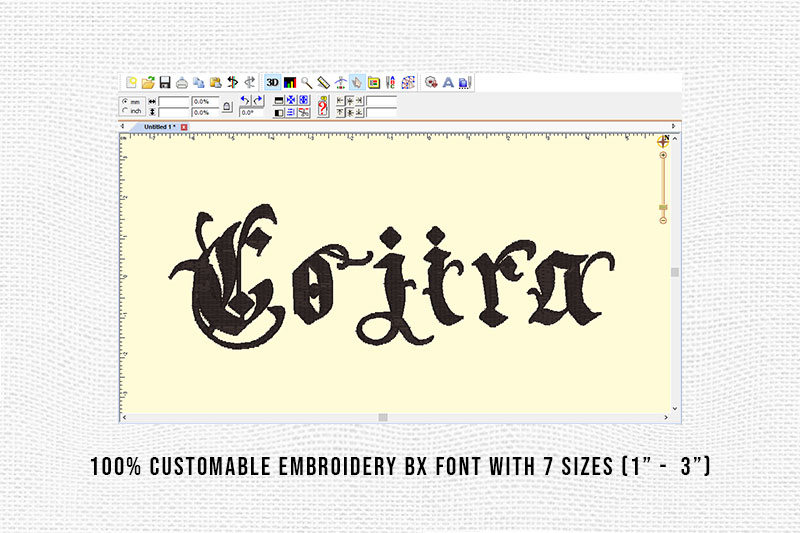Click the 0.0° rotation angle field

coord(251,113)
